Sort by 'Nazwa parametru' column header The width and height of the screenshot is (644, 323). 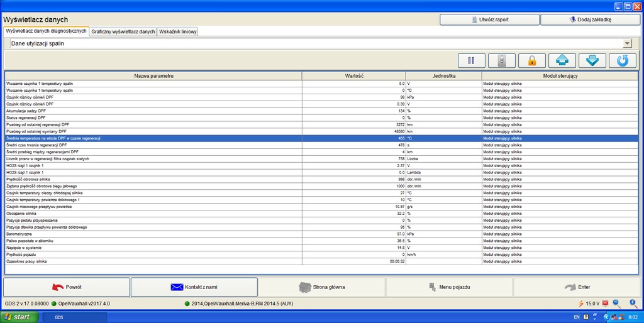(x=153, y=76)
